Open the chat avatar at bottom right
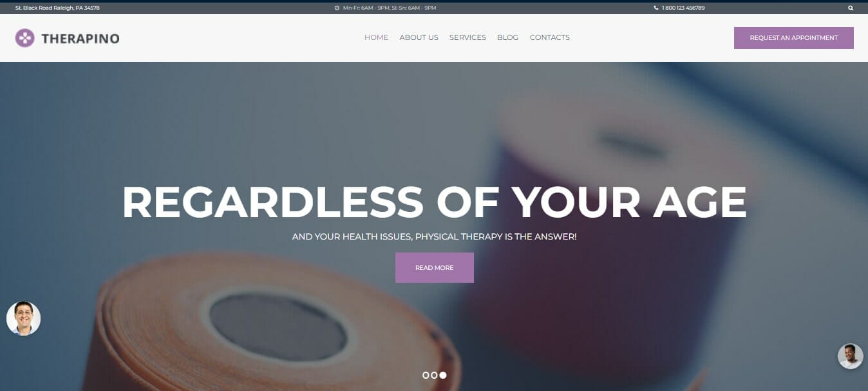The height and width of the screenshot is (391, 868). pos(850,356)
